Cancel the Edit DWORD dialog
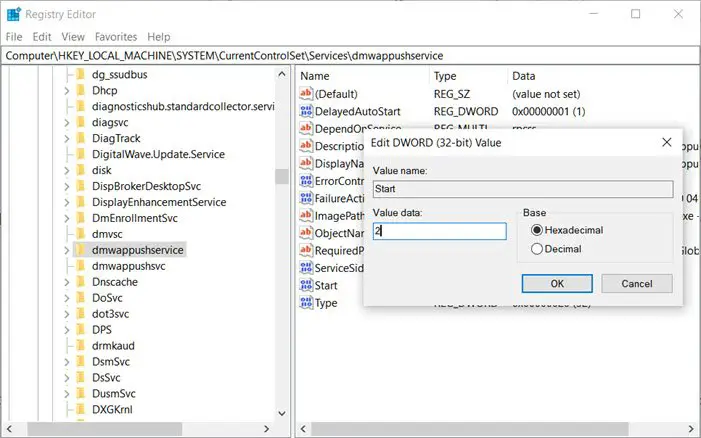Image resolution: width=701 pixels, height=438 pixels. 637,284
